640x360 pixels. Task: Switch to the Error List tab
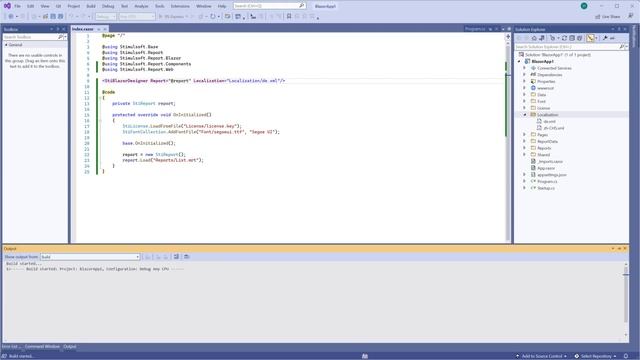[x=11, y=347]
